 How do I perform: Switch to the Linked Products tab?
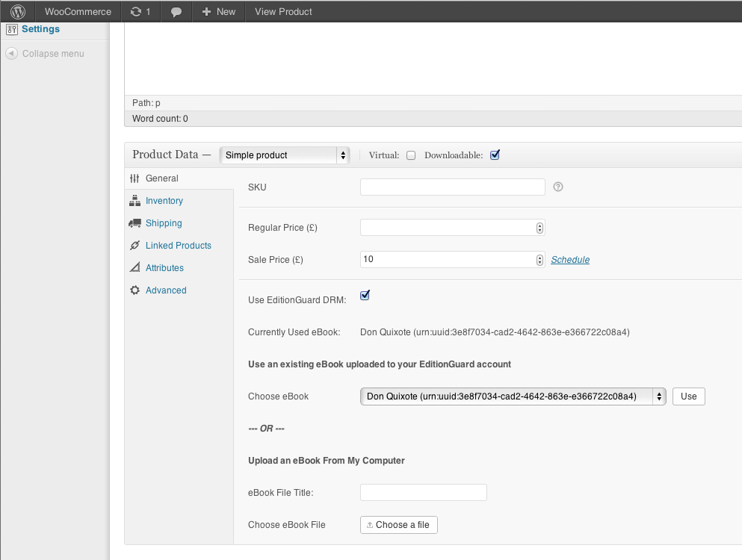(178, 246)
